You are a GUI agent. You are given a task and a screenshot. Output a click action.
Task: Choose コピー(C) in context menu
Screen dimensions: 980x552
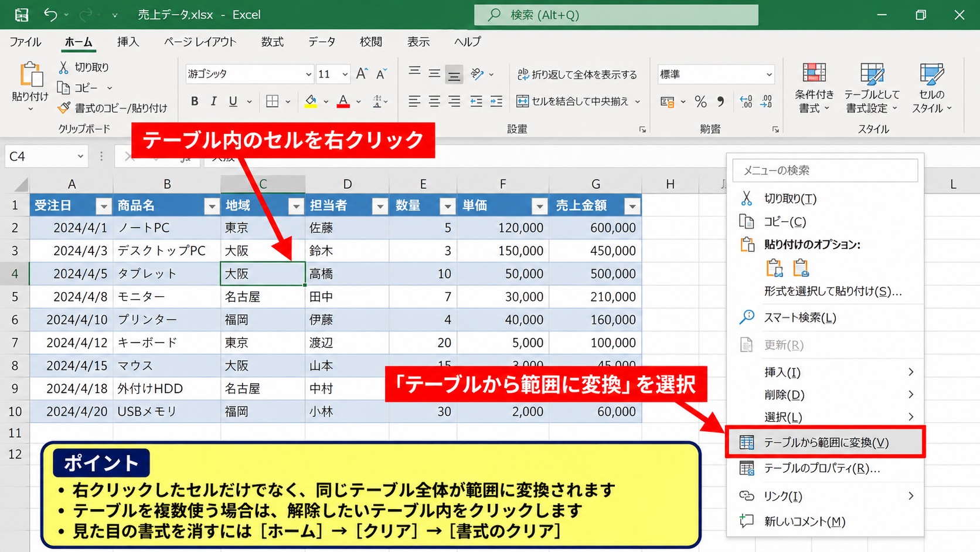point(825,221)
